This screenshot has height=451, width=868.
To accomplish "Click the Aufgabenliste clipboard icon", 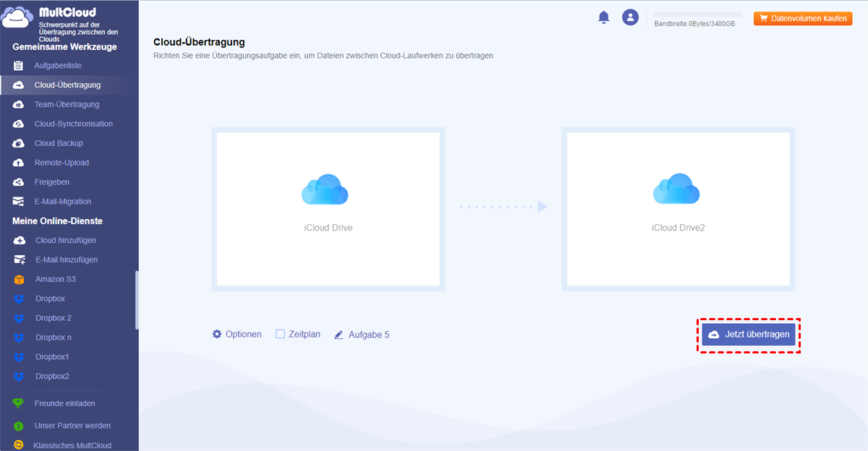I will (x=19, y=66).
